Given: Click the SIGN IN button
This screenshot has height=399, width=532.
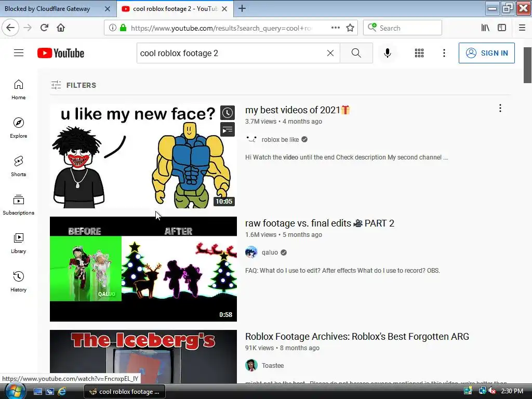Looking at the screenshot, I should (x=486, y=53).
